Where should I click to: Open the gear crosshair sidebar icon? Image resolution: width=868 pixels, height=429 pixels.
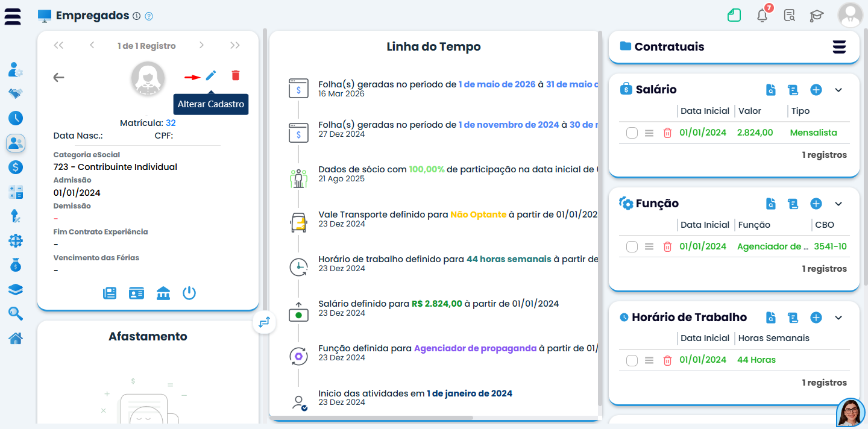pos(16,240)
